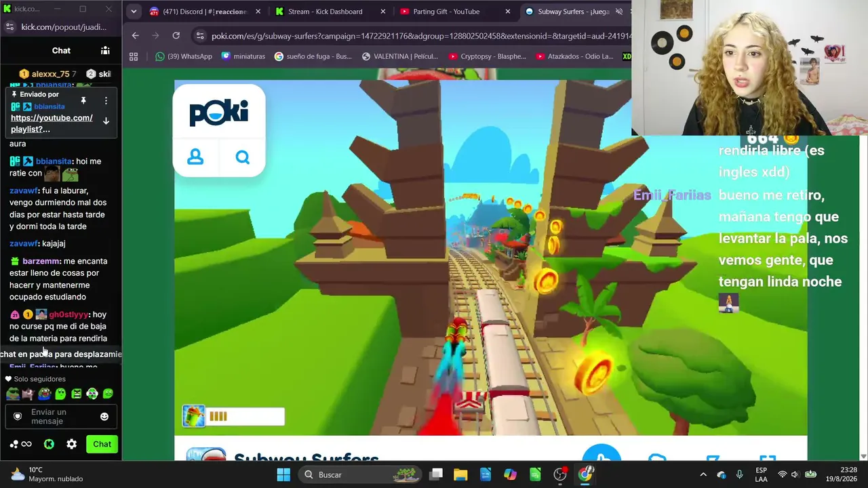
Task: Open the VALENTINA bookmark
Action: (x=400, y=56)
